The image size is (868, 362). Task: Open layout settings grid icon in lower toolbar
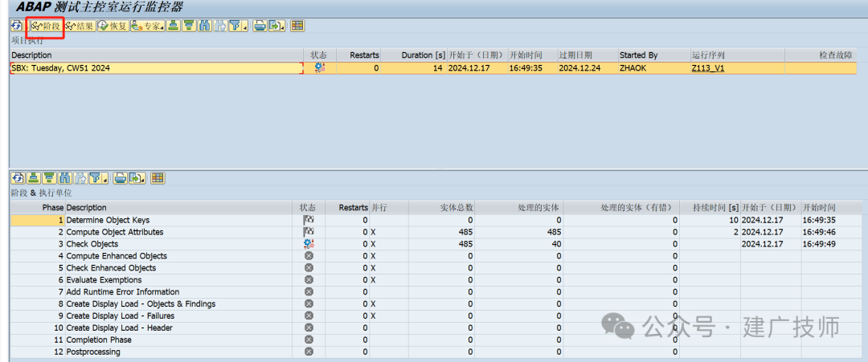(x=158, y=178)
